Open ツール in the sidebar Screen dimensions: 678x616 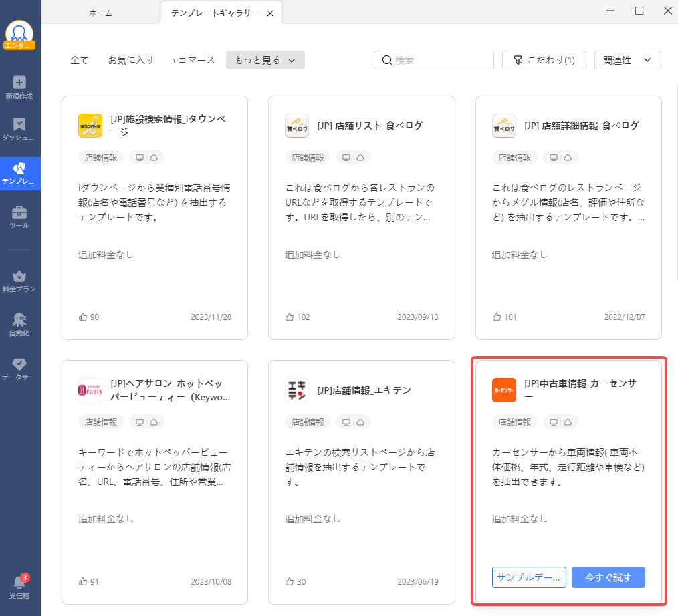click(x=19, y=217)
